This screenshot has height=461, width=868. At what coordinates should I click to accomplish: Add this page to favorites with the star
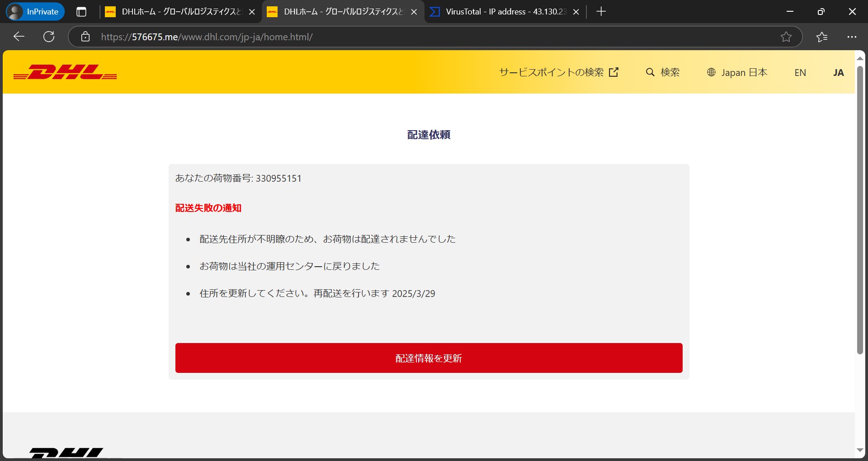point(786,37)
